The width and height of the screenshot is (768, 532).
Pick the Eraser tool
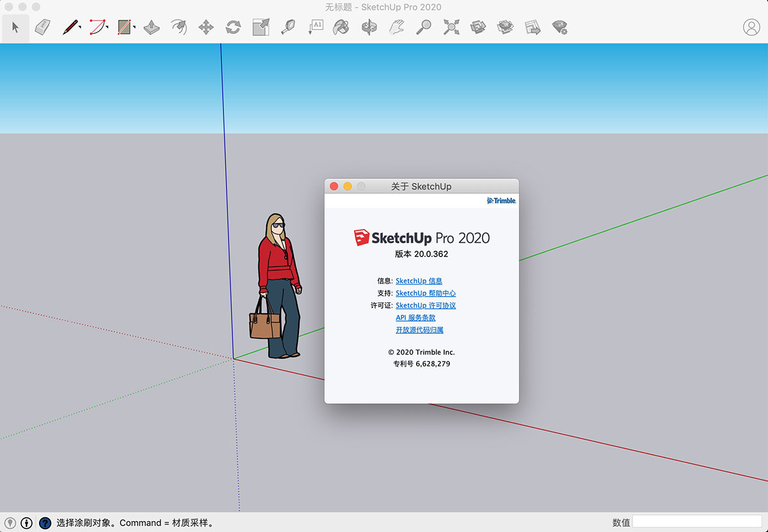[x=42, y=27]
